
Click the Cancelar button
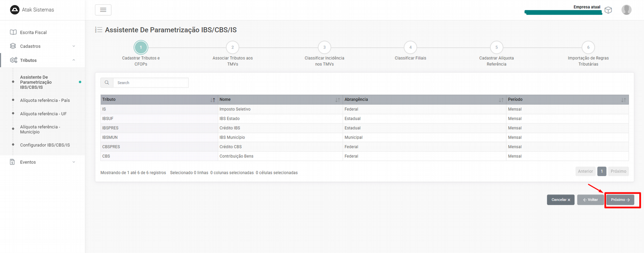561,200
